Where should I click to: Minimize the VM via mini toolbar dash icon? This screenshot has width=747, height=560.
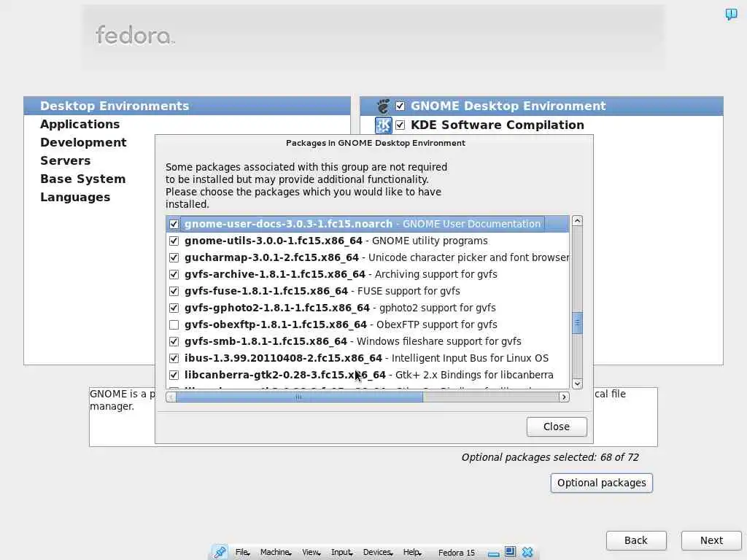click(494, 554)
